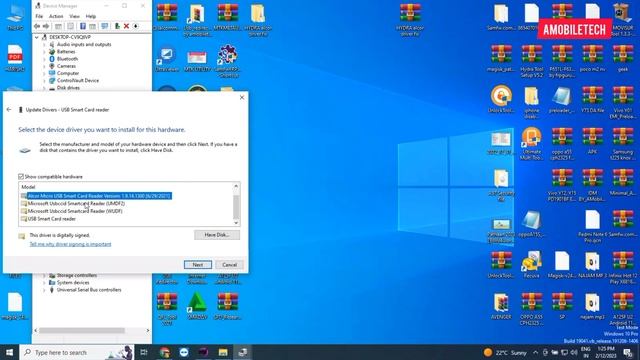
Task: Select Disk drives tree item
Action: 68,88
